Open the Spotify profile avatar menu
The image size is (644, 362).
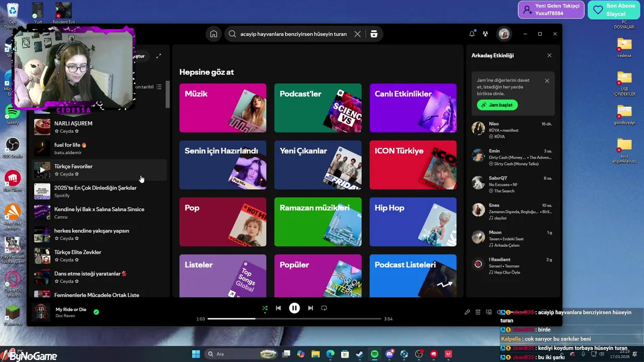[504, 34]
